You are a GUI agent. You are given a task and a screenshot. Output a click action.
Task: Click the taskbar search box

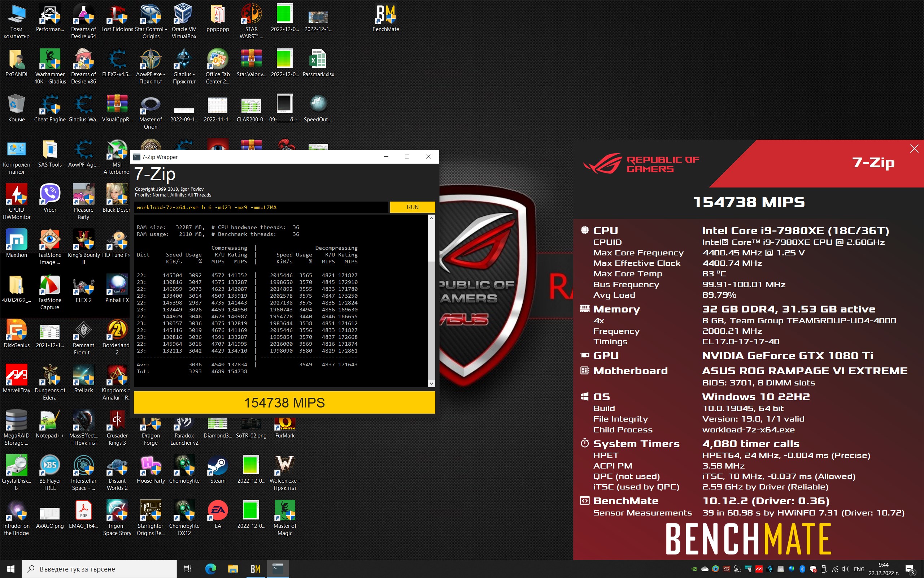(99, 569)
